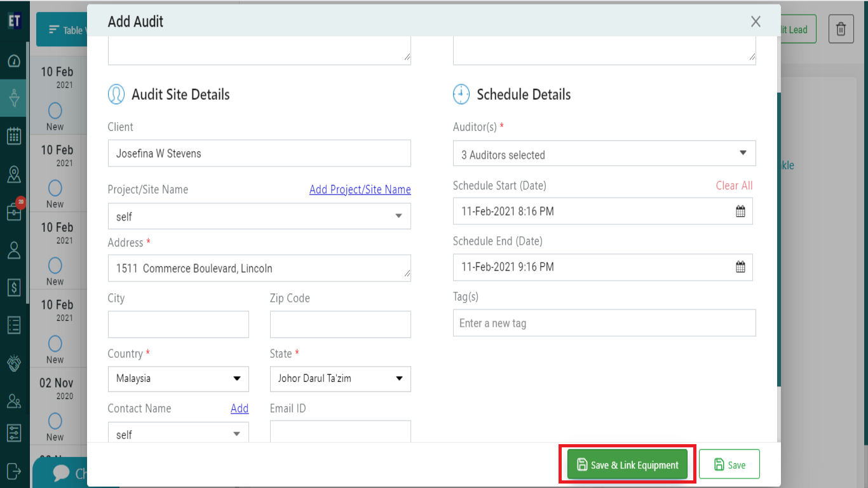The width and height of the screenshot is (868, 488).
Task: Open the handshake icon in sidebar
Action: pyautogui.click(x=14, y=363)
